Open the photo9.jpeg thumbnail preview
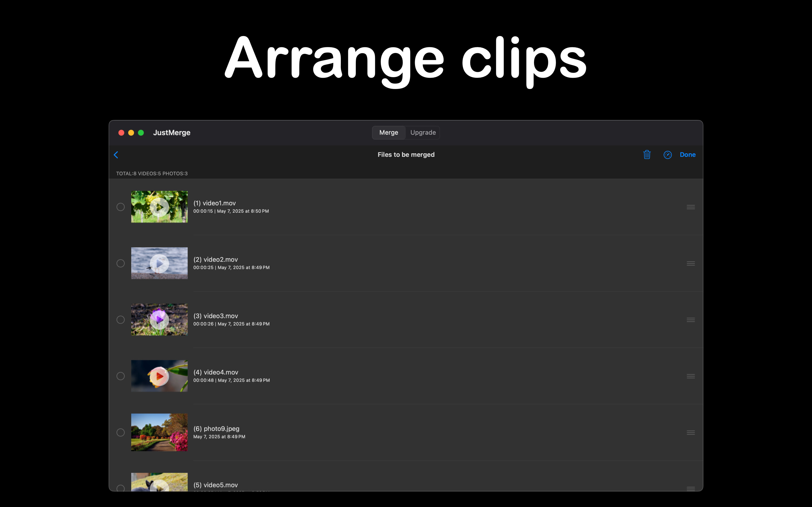Screen dimensions: 812x507 click(159, 432)
